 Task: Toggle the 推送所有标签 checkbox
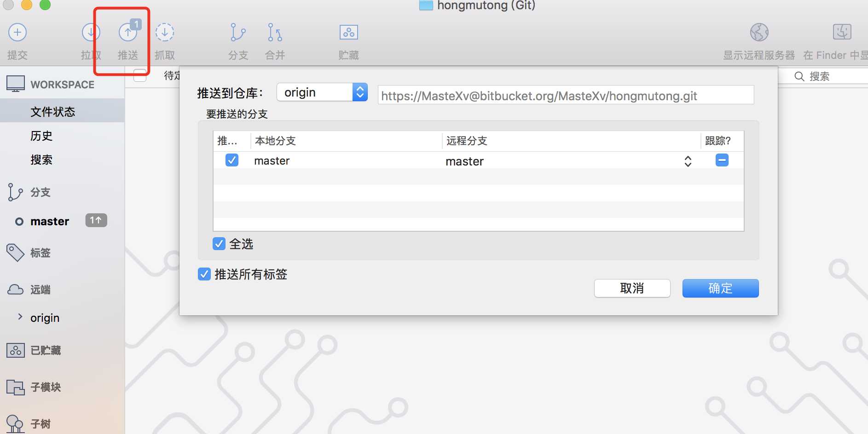(x=204, y=274)
